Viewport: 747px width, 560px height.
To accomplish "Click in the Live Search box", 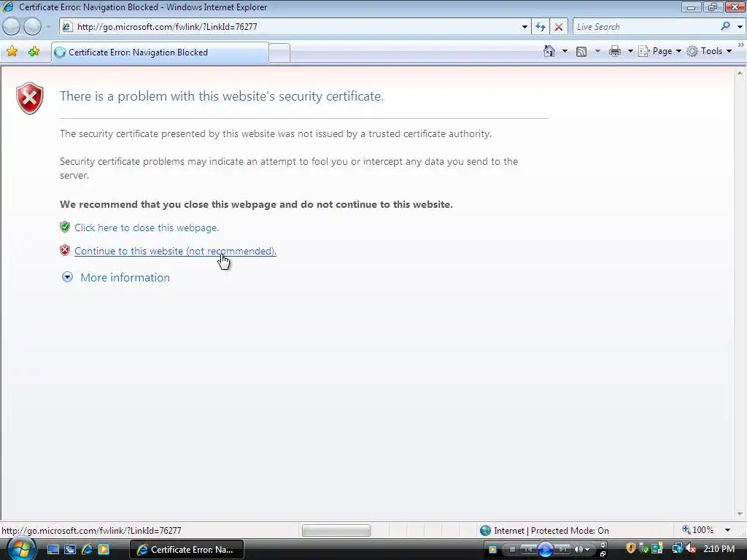I will 646,27.
